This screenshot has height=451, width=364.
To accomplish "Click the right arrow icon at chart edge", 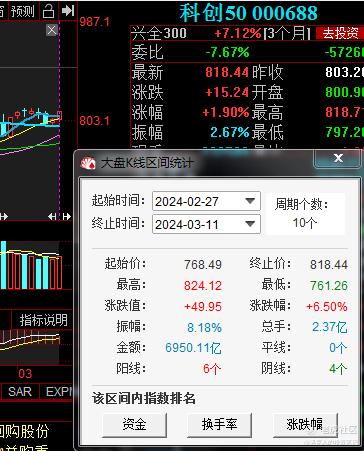I will click(x=67, y=217).
